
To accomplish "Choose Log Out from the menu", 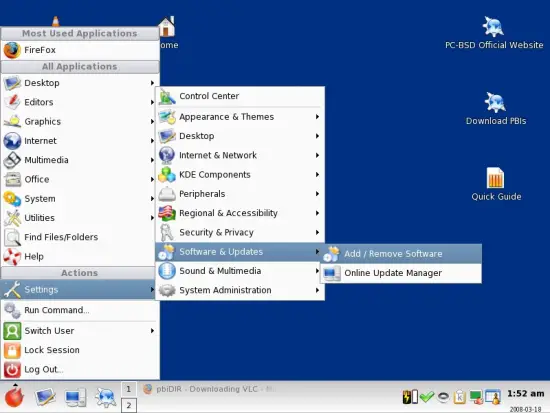I will click(80, 369).
